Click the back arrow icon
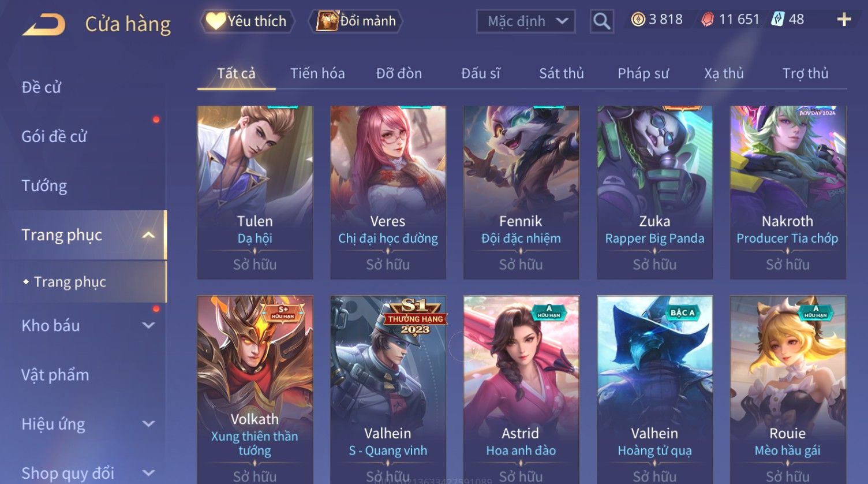Image resolution: width=868 pixels, height=484 pixels. pos(44,24)
